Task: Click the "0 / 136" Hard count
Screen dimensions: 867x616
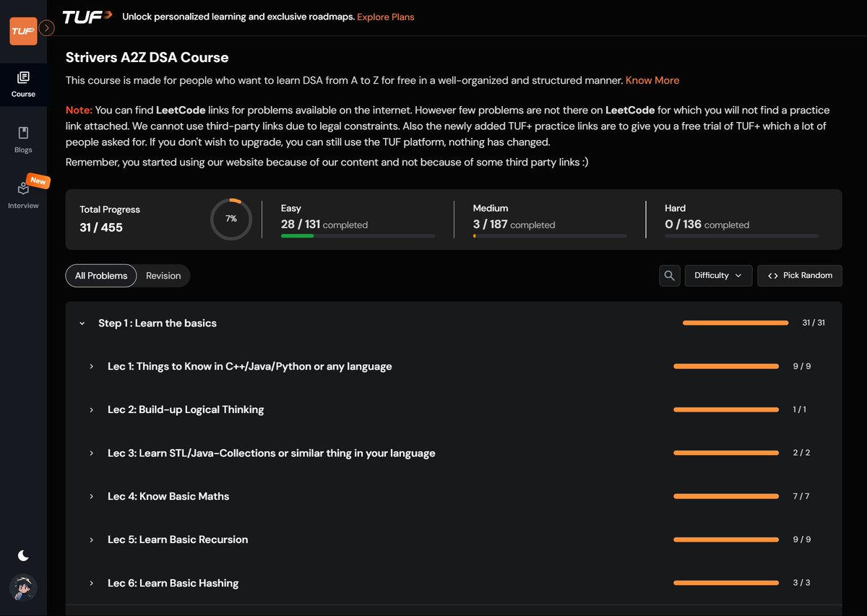Action: pyautogui.click(x=683, y=224)
